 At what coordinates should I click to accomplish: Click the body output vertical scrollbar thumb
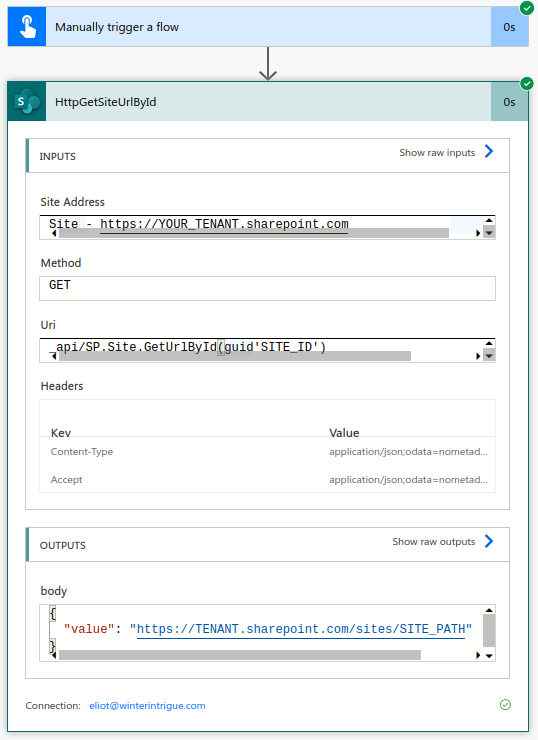click(x=489, y=631)
